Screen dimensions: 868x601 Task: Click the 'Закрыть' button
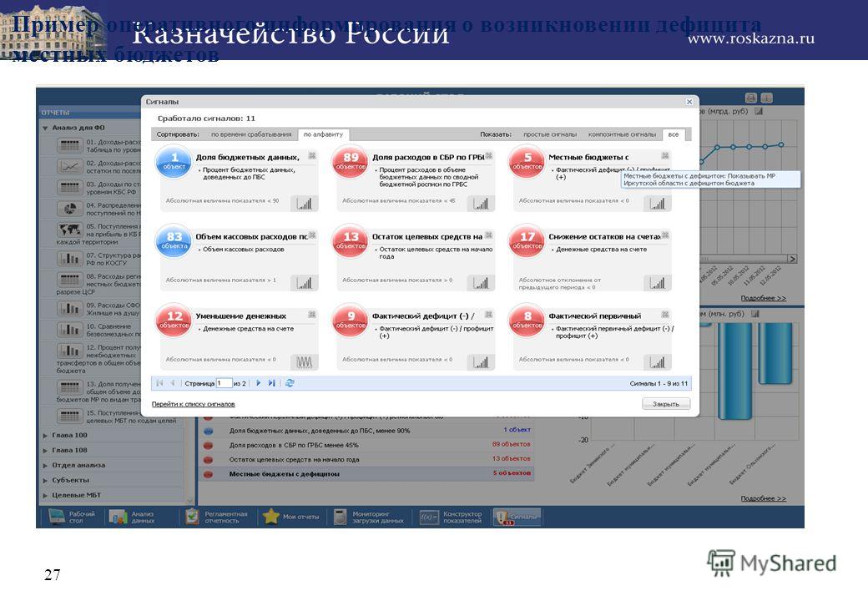[x=666, y=404]
